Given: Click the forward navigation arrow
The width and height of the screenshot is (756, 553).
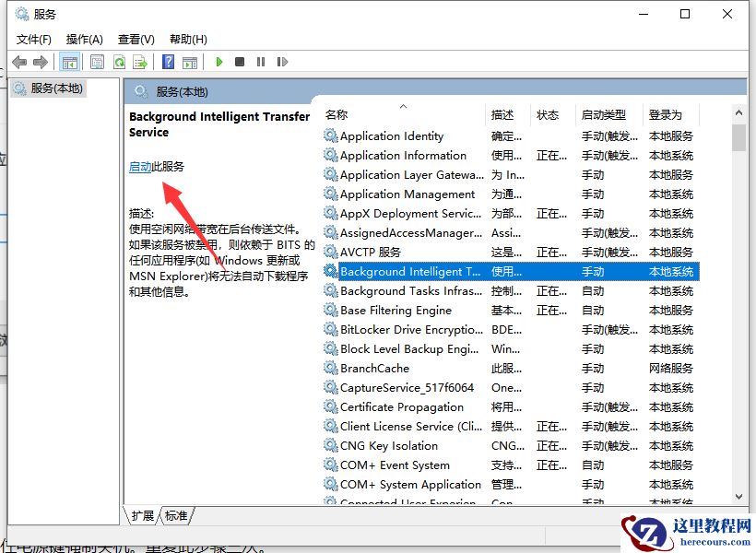Looking at the screenshot, I should [41, 62].
